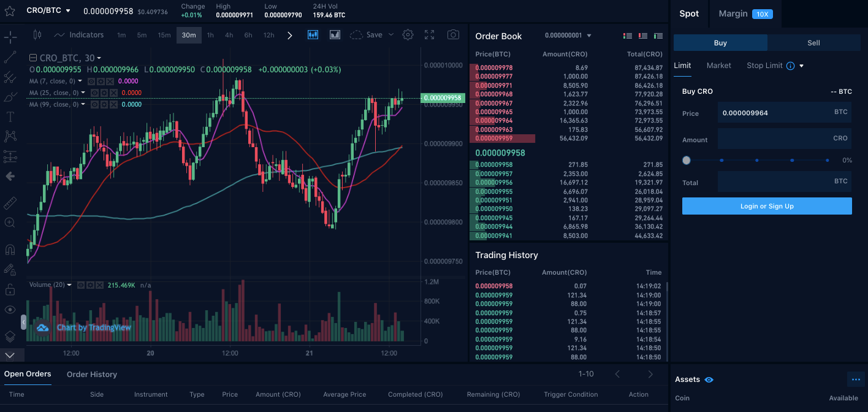Select the measure ruler tool
Image resolution: width=868 pixels, height=412 pixels.
pyautogui.click(x=10, y=202)
